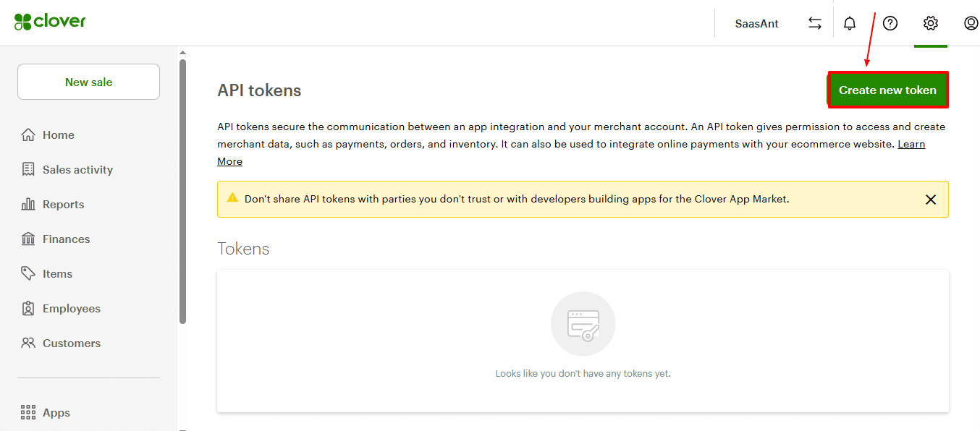Image resolution: width=980 pixels, height=431 pixels.
Task: Open the help question mark icon
Action: pyautogui.click(x=890, y=23)
